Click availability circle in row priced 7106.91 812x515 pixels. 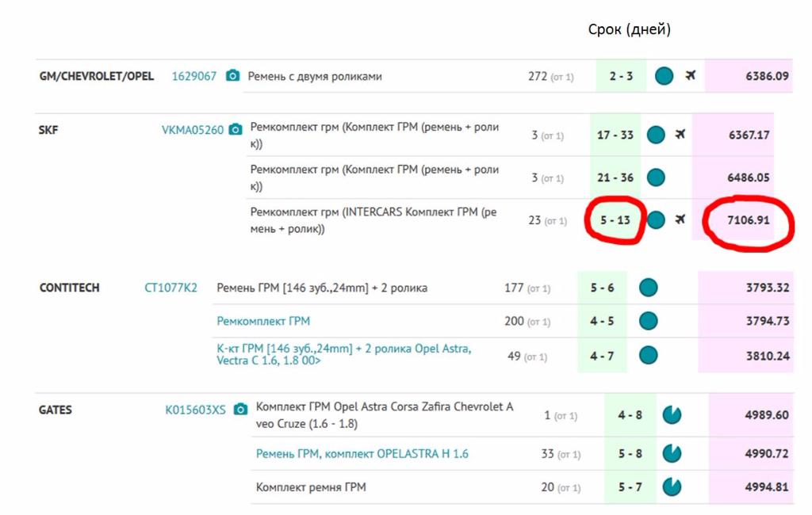pyautogui.click(x=656, y=220)
